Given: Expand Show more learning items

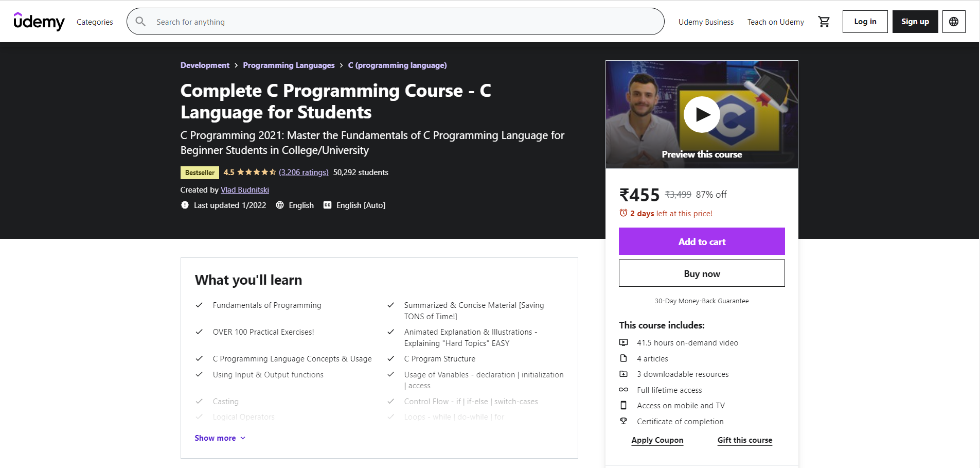Looking at the screenshot, I should click(x=220, y=438).
